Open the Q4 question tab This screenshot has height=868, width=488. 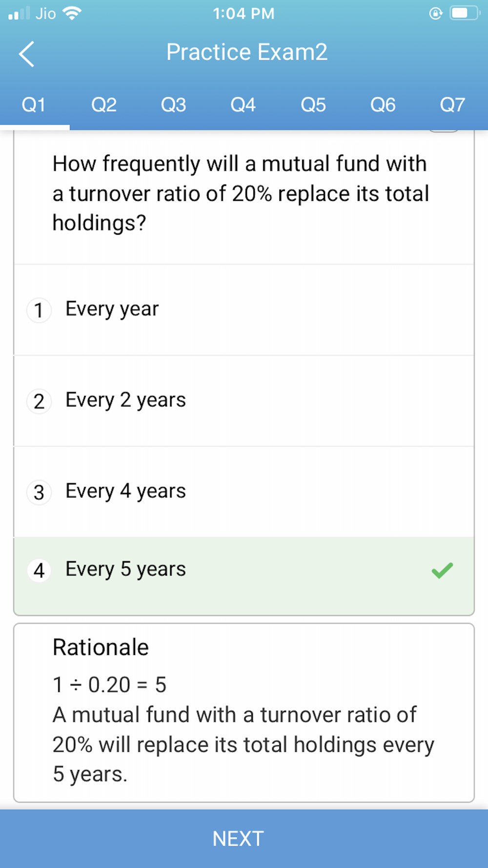(243, 105)
